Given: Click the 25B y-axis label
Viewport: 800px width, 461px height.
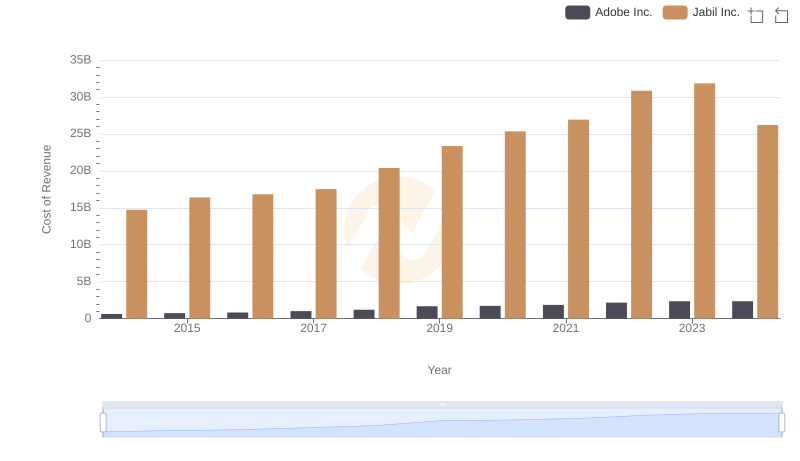Looking at the screenshot, I should (81, 134).
